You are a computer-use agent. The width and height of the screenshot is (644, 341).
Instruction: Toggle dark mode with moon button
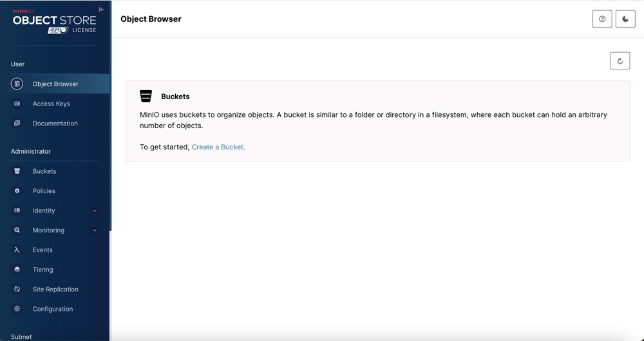[625, 19]
